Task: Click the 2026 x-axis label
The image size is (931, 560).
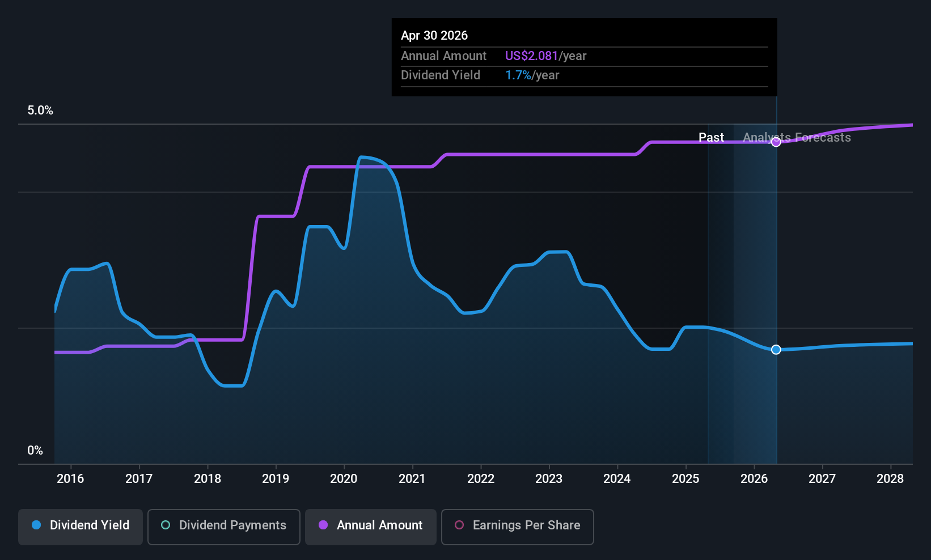Action: point(754,479)
